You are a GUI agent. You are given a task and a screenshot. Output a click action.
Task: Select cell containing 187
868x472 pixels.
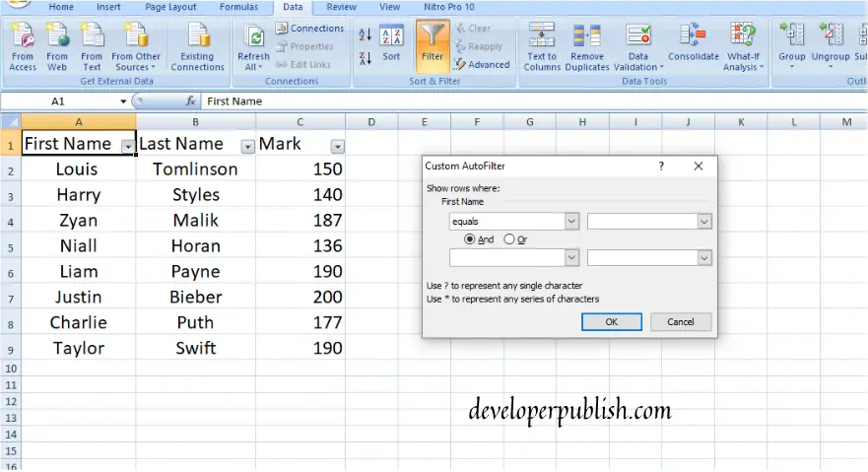click(x=300, y=220)
